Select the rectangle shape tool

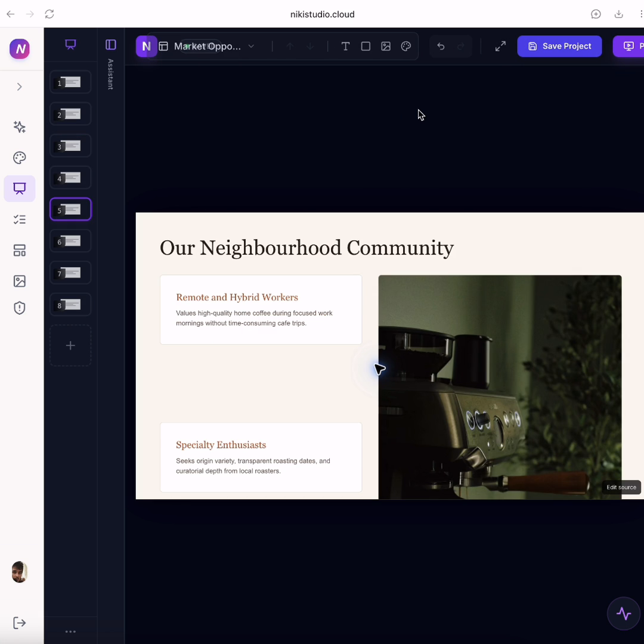[x=366, y=47]
